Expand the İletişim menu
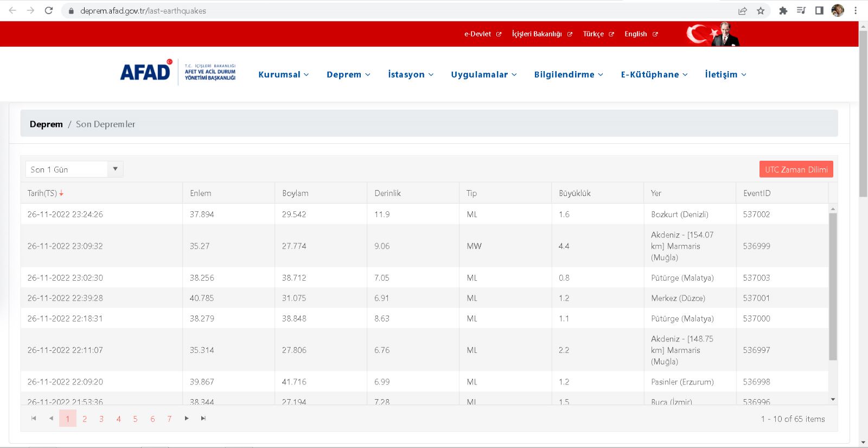The image size is (868, 448). pos(726,74)
